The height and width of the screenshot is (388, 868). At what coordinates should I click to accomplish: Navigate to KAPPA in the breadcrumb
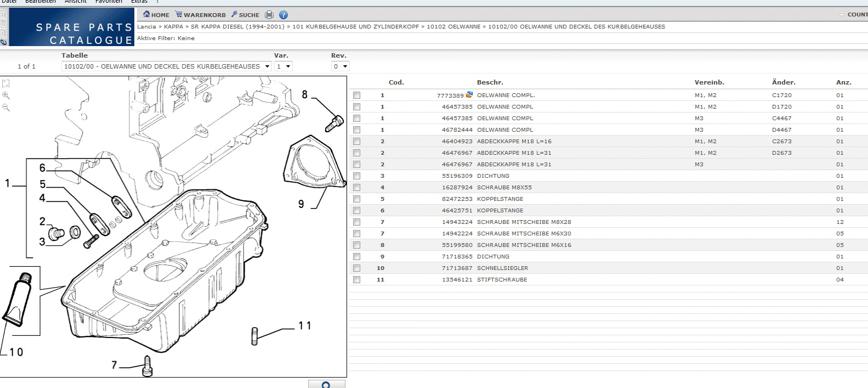(174, 26)
